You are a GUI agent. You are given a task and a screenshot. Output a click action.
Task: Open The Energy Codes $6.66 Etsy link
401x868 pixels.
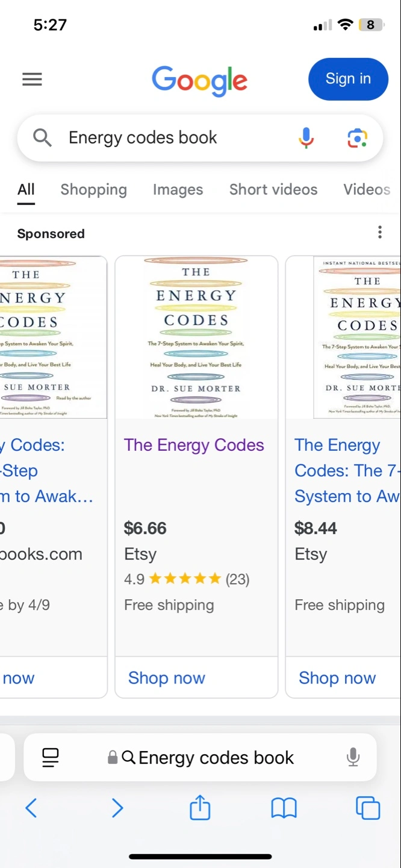194,445
